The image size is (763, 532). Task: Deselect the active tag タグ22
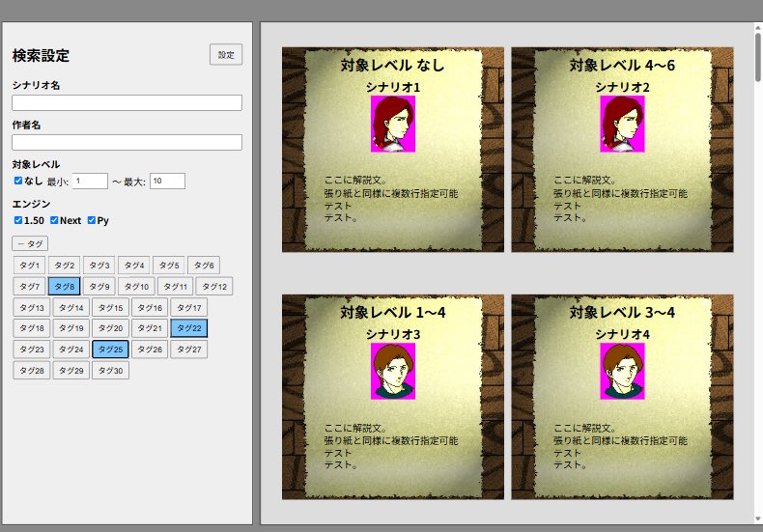pyautogui.click(x=188, y=328)
